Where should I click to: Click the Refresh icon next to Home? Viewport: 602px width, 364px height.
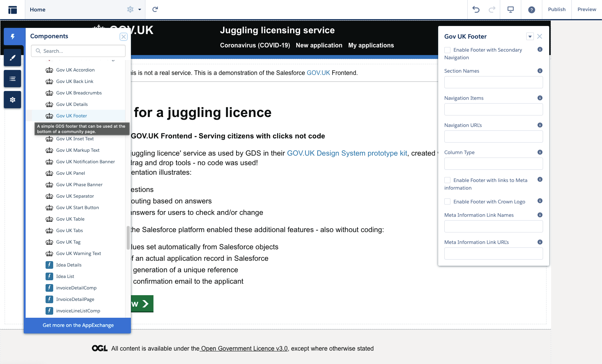[155, 10]
